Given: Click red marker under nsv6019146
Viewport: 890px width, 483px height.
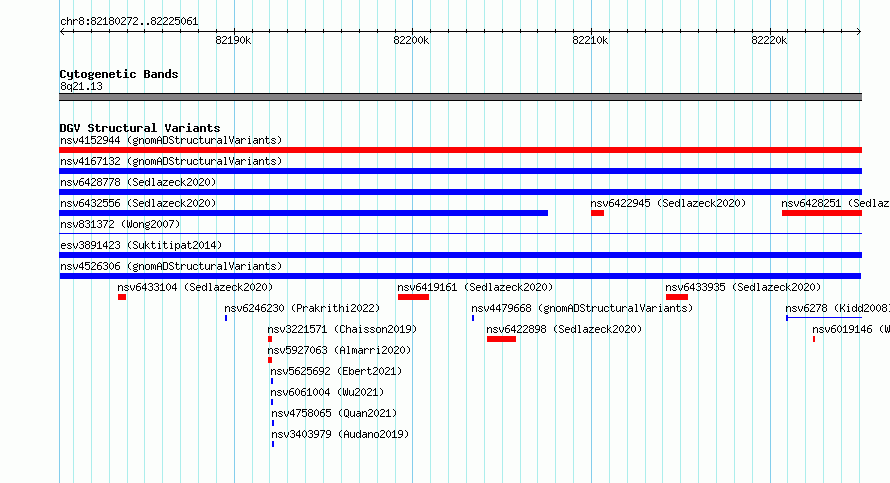Looking at the screenshot, I should [814, 339].
